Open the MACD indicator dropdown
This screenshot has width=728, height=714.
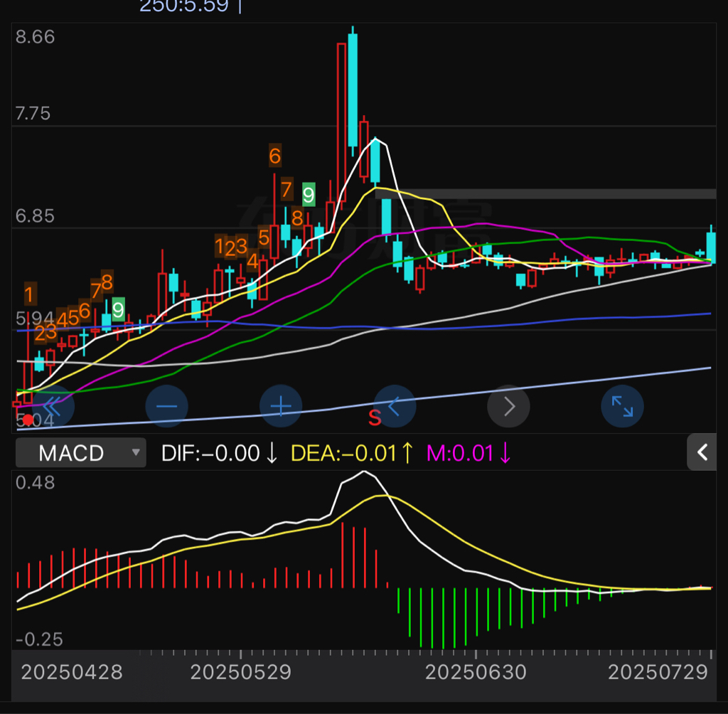[x=81, y=453]
